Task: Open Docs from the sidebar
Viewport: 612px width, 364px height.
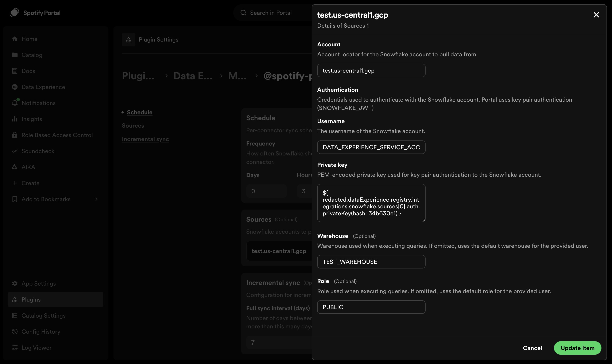Action: click(56, 71)
